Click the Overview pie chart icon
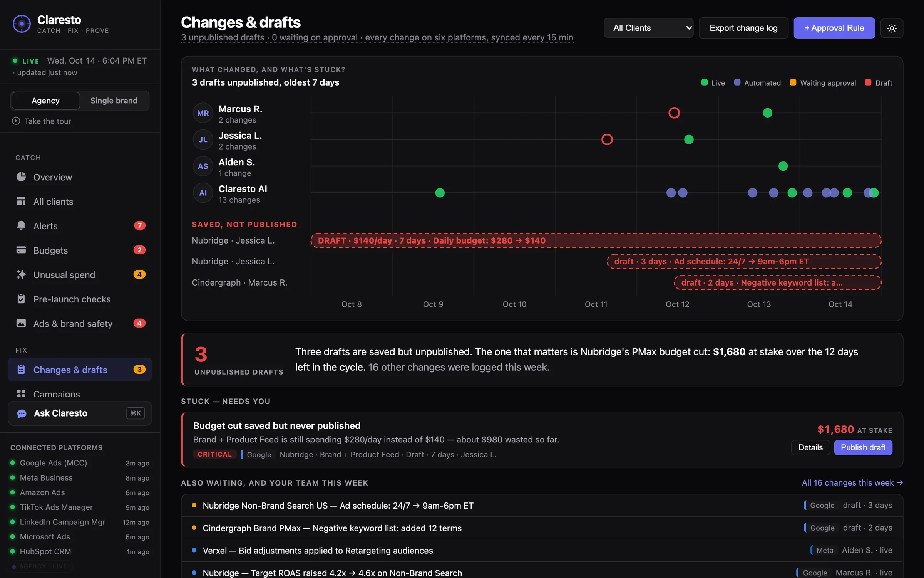Viewport: 924px width, 578px height. click(21, 177)
